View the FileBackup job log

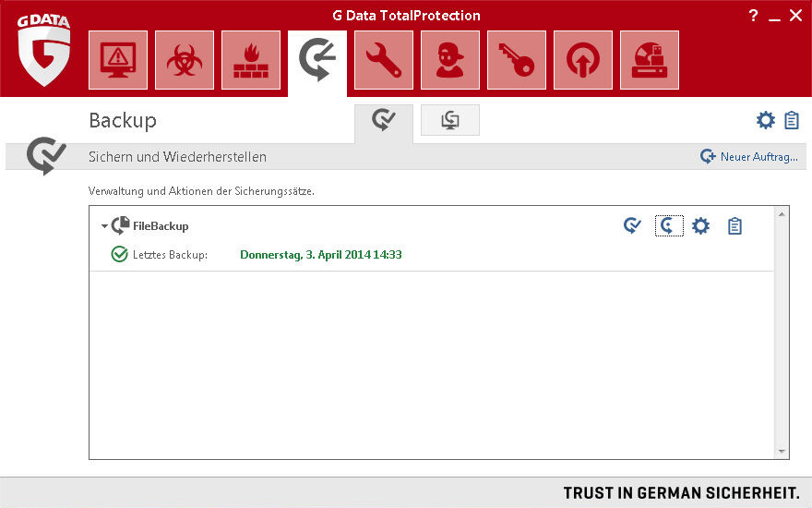[x=734, y=225]
